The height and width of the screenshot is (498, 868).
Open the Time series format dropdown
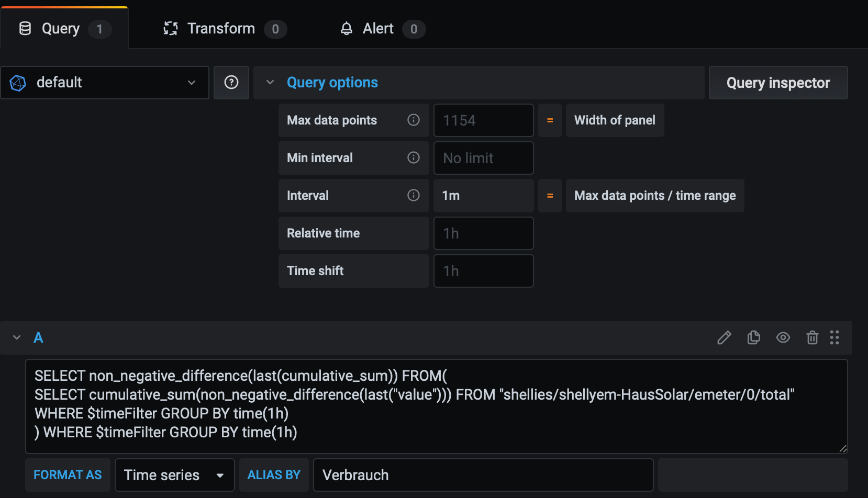coord(174,475)
